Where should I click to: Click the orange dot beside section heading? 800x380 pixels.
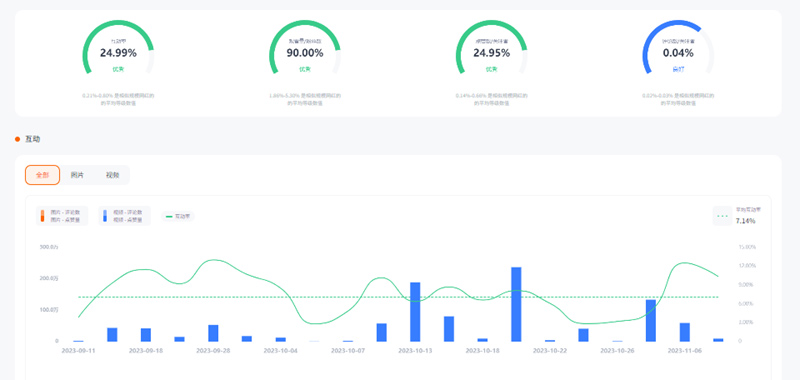[17, 139]
